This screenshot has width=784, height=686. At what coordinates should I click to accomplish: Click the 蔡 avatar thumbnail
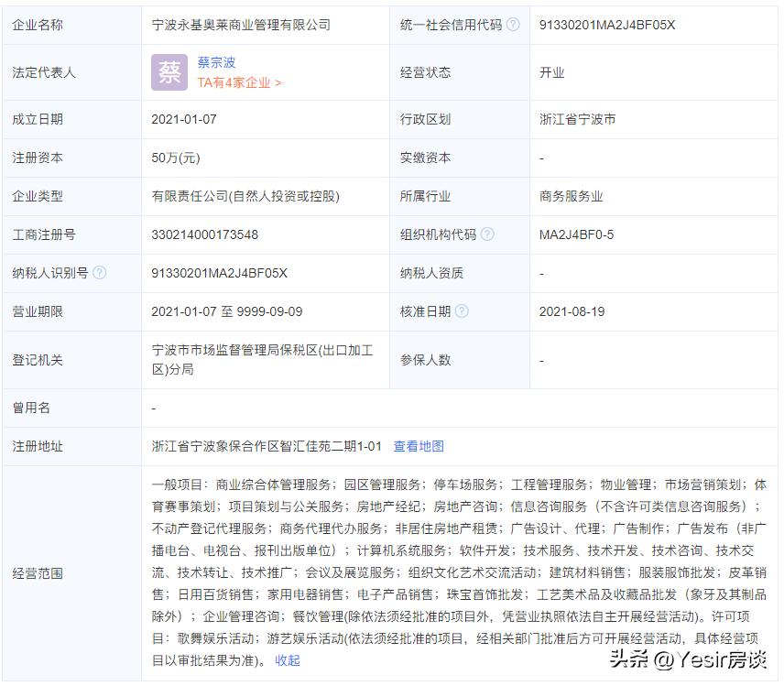tap(168, 71)
